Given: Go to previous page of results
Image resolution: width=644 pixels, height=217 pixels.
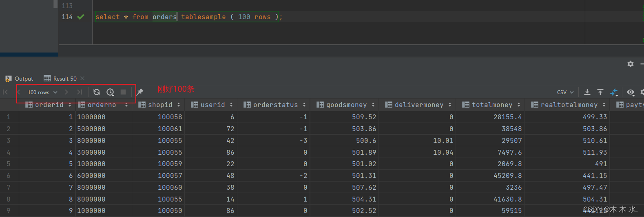Looking at the screenshot, I should 18,92.
